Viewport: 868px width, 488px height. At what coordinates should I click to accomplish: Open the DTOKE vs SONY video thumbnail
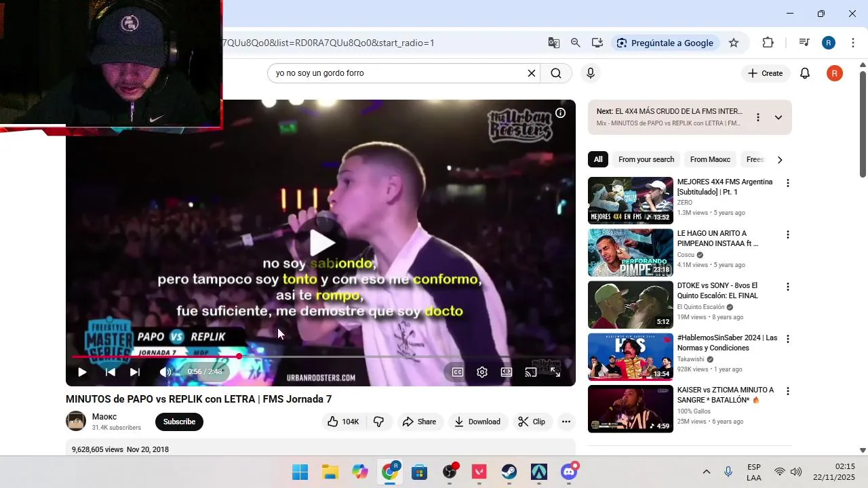631,305
